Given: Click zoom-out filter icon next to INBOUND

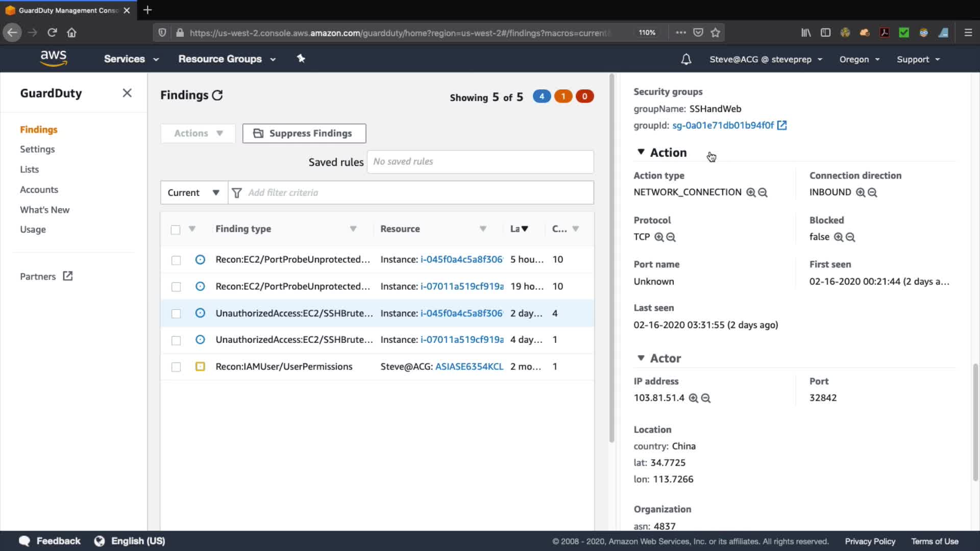Looking at the screenshot, I should point(872,192).
